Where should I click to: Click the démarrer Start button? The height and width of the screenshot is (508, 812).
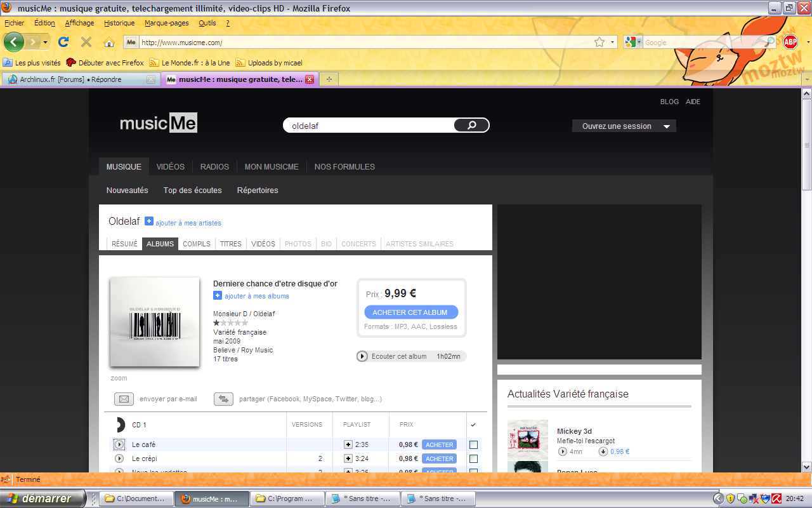pos(43,498)
